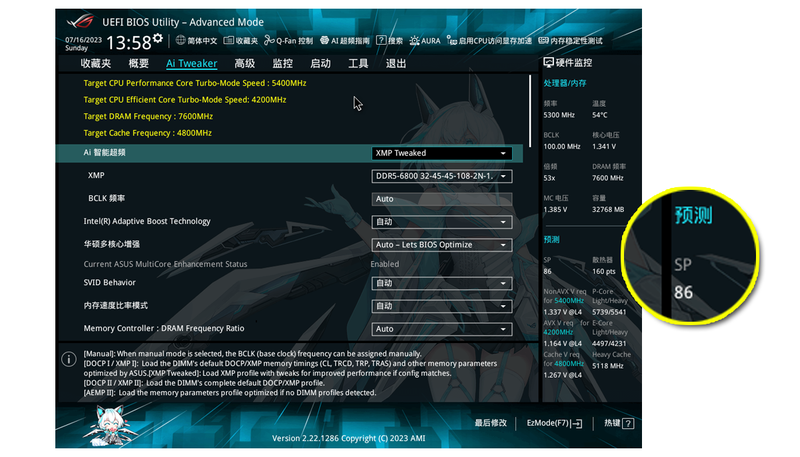Click Target Cache Frequency : 4800MHz line

point(147,133)
